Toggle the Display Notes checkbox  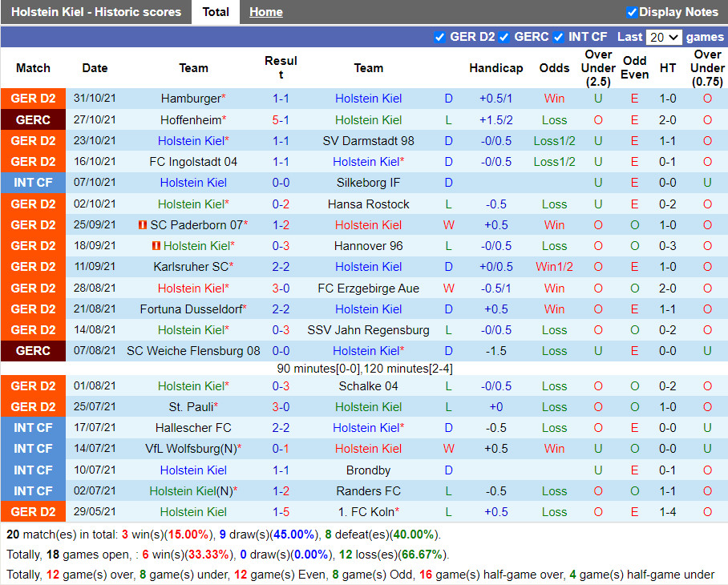click(632, 12)
